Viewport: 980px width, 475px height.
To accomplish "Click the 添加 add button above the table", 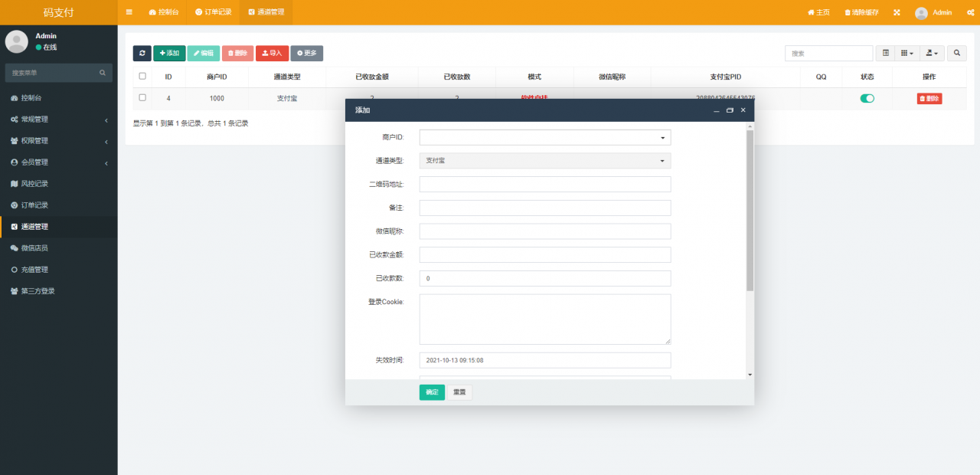I will pos(169,53).
